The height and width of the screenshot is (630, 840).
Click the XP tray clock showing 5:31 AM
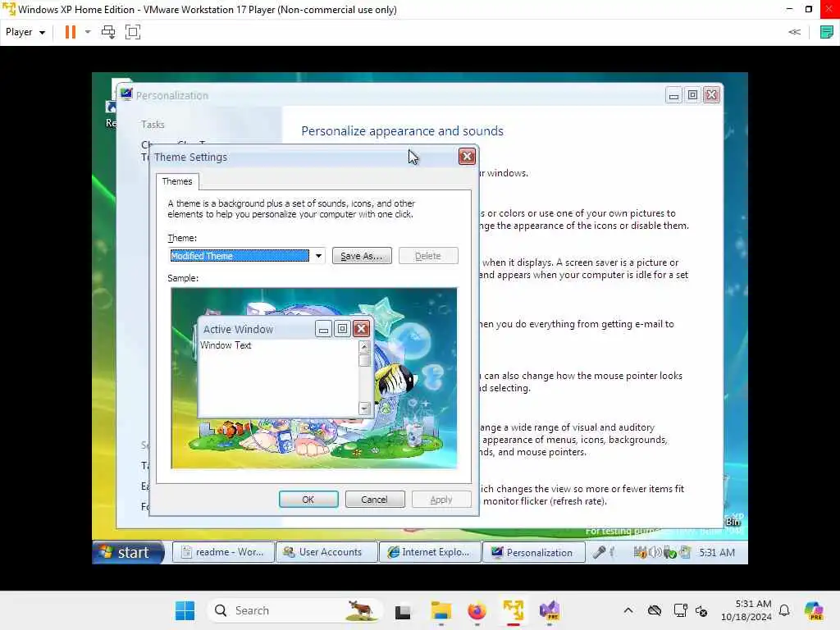click(x=717, y=552)
